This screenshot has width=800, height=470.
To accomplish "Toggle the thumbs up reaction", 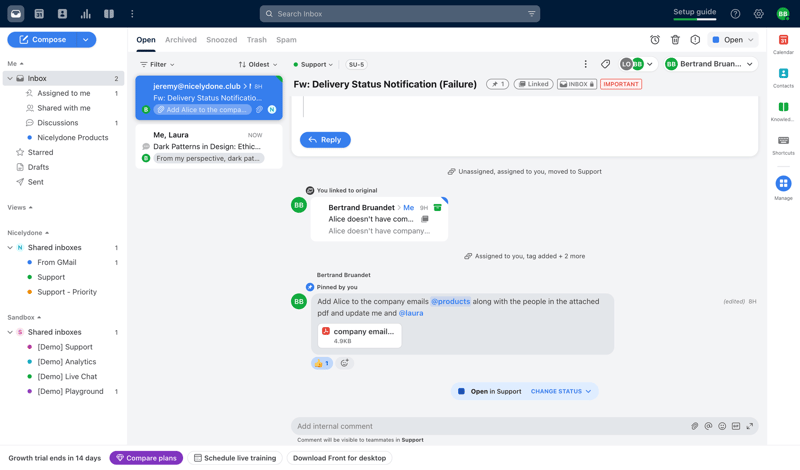I will pos(321,363).
